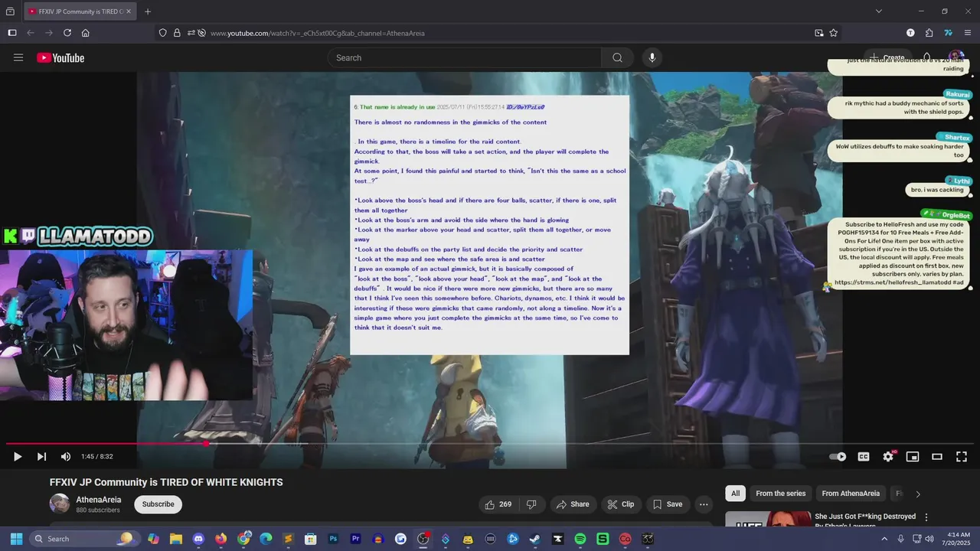The width and height of the screenshot is (980, 551).
Task: View site security lock information
Action: pos(177,33)
